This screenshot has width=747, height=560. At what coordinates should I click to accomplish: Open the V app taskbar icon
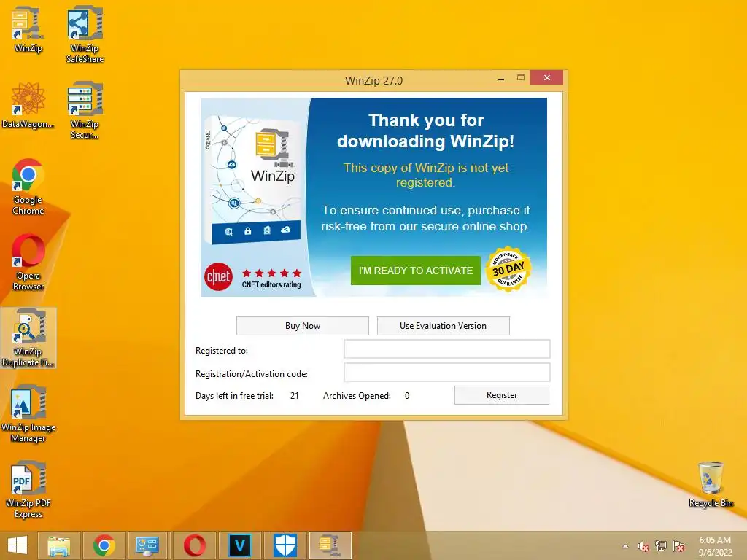click(x=239, y=545)
